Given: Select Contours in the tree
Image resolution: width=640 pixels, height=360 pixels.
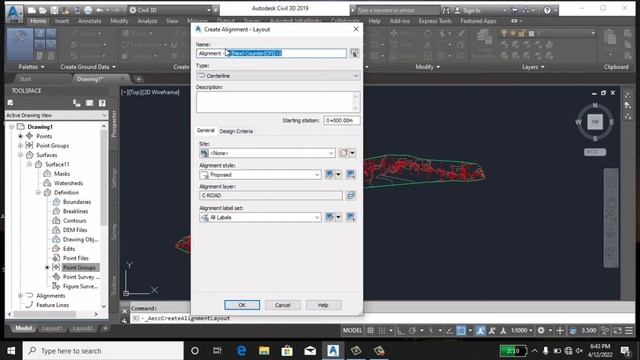Looking at the screenshot, I should (74, 221).
